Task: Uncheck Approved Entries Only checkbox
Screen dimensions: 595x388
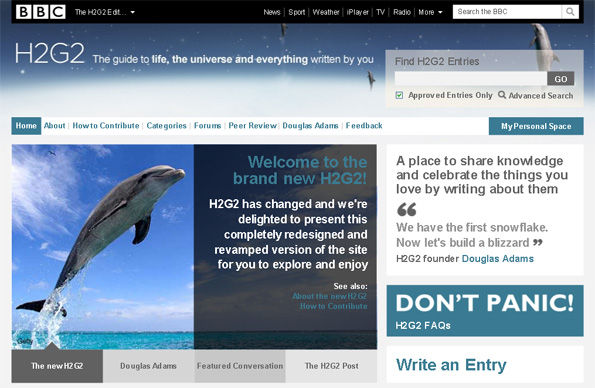Action: click(399, 95)
